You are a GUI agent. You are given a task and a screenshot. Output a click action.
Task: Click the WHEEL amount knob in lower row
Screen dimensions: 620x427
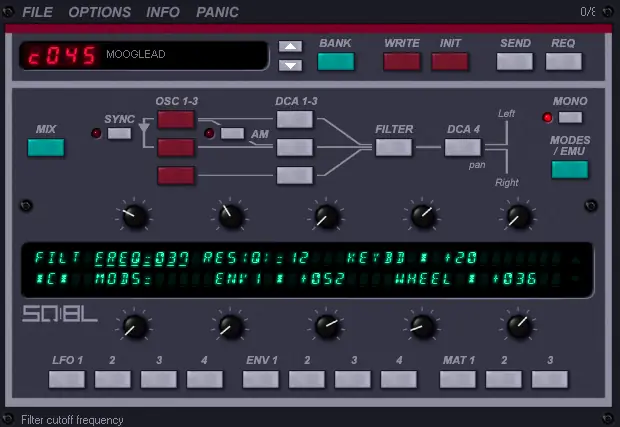519,327
